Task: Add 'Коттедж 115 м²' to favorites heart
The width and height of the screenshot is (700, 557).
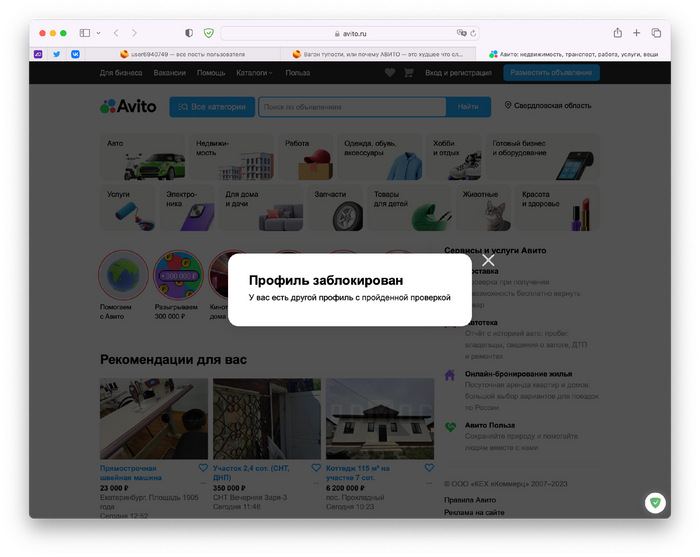Action: click(x=429, y=468)
